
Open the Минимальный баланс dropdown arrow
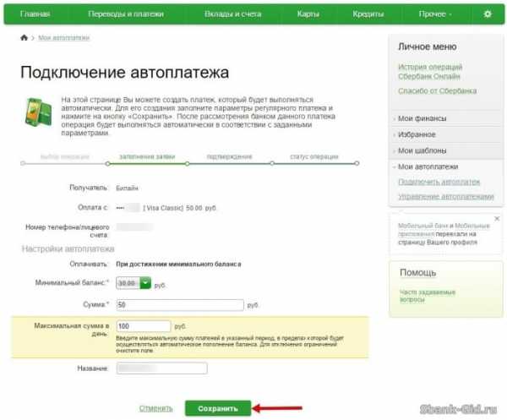point(146,284)
